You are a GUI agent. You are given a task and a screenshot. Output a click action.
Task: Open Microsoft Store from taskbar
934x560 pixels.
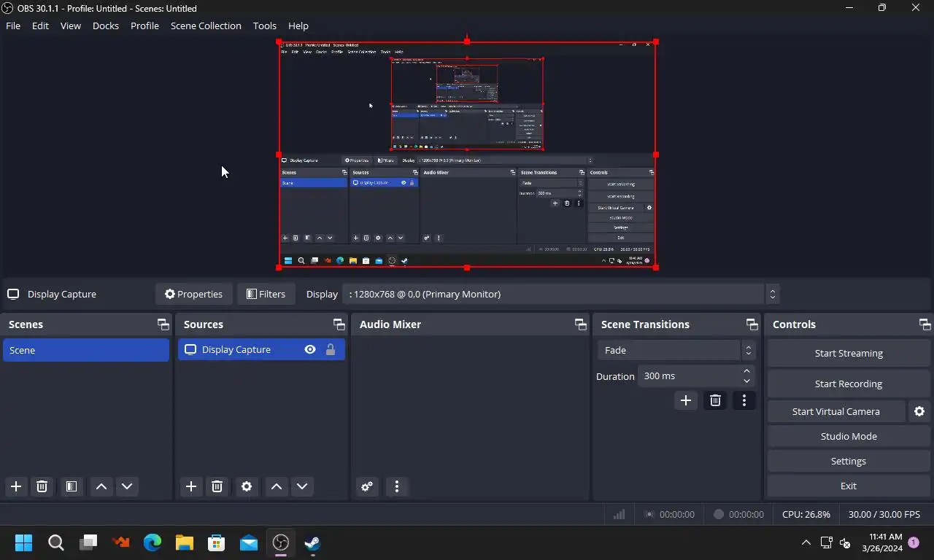[x=216, y=542]
